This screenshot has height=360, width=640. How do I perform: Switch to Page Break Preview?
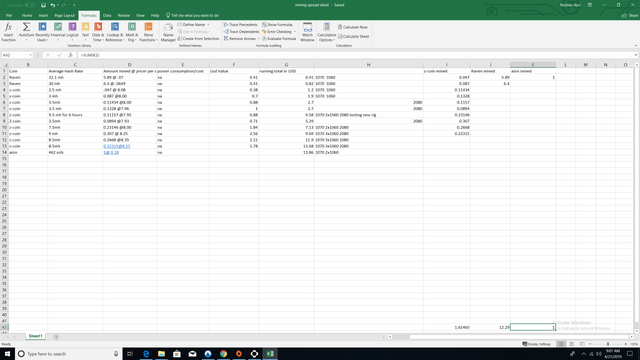point(582,344)
